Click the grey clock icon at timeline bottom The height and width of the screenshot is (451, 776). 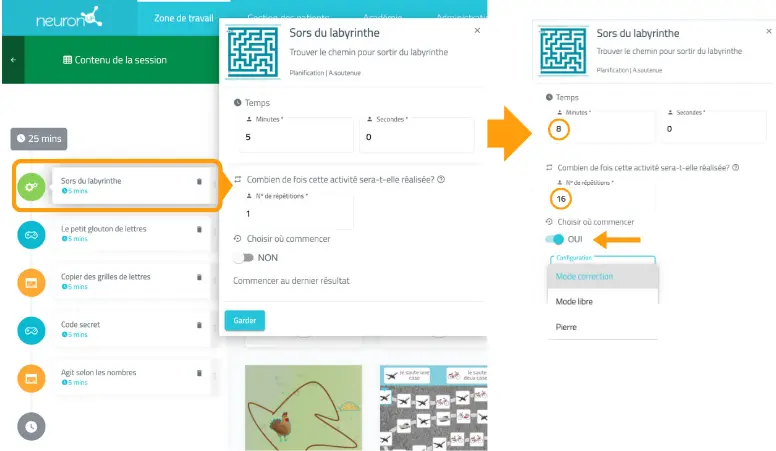[x=31, y=426]
